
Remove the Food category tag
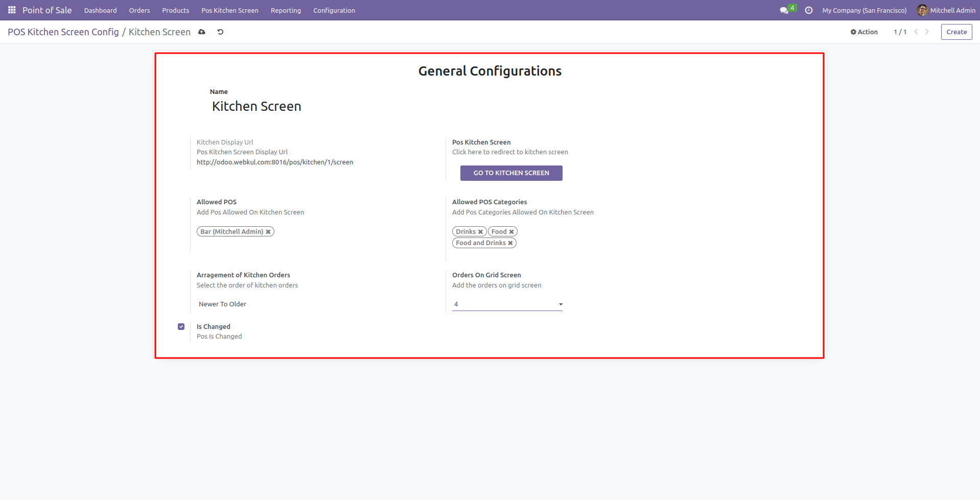click(x=511, y=232)
